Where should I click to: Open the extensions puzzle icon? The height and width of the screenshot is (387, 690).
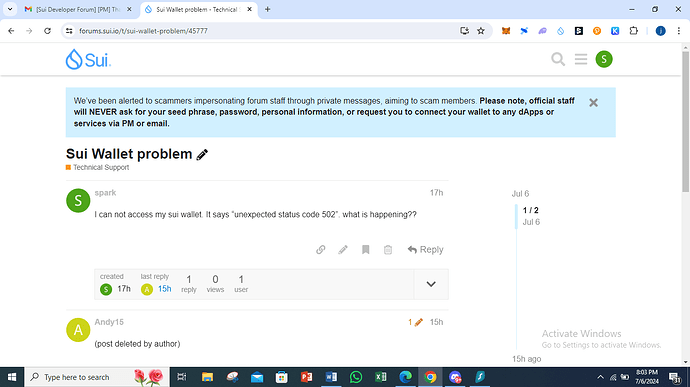pyautogui.click(x=634, y=31)
